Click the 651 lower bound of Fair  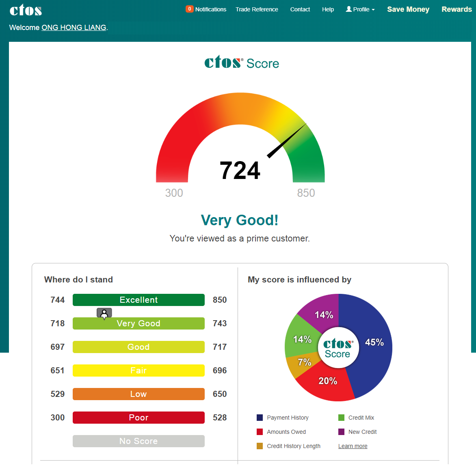[x=57, y=371]
